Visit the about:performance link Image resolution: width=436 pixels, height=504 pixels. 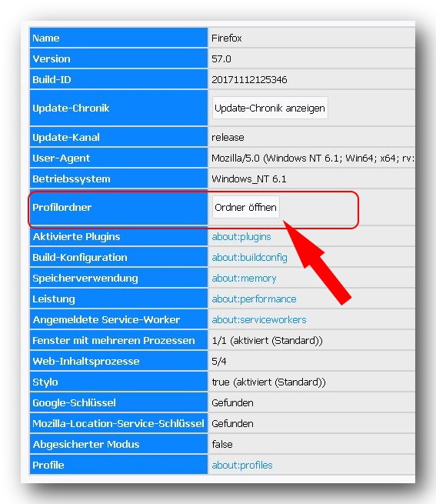pyautogui.click(x=255, y=299)
